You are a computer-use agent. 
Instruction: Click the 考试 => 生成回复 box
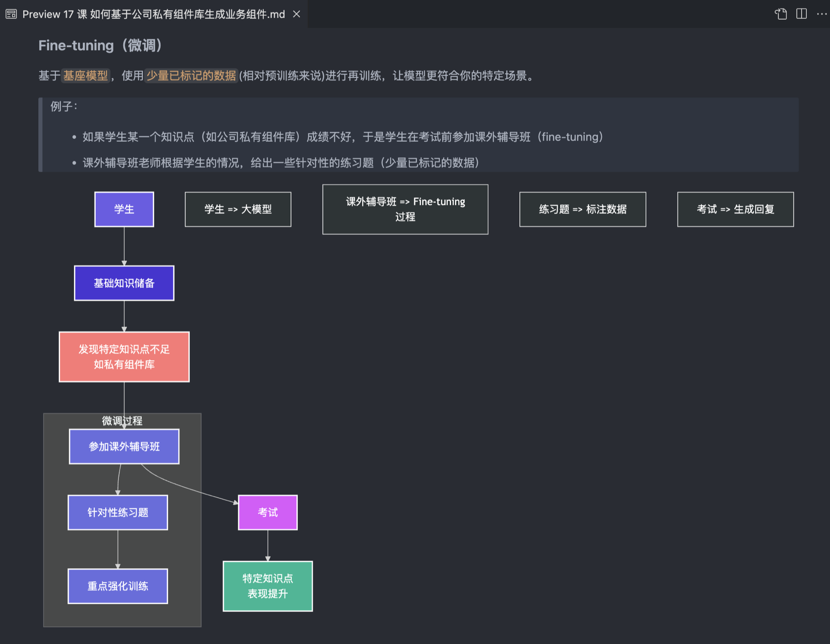click(x=735, y=209)
